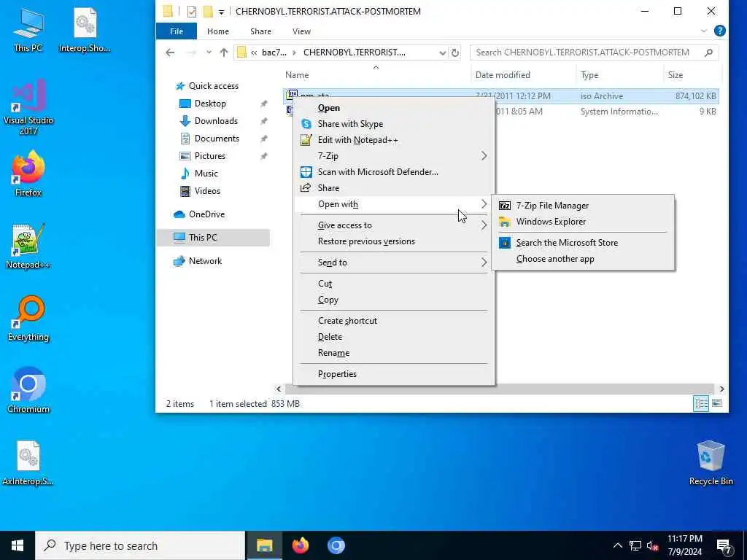This screenshot has width=747, height=560.
Task: Select Search the Microsoft Store
Action: pos(583,243)
